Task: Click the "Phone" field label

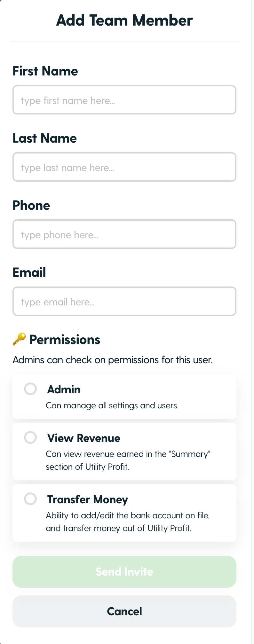Action: [x=31, y=205]
